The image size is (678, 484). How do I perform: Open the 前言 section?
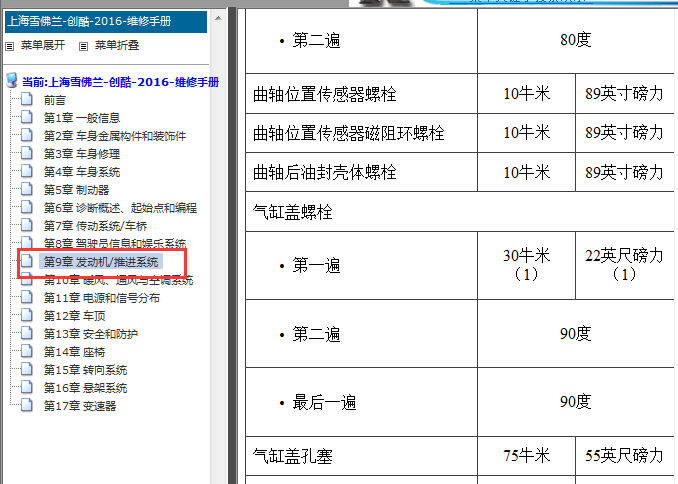(x=54, y=100)
